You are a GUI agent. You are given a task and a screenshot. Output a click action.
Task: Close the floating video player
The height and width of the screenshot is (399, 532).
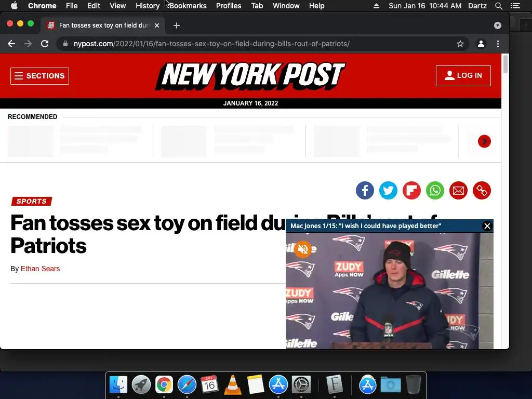click(487, 226)
